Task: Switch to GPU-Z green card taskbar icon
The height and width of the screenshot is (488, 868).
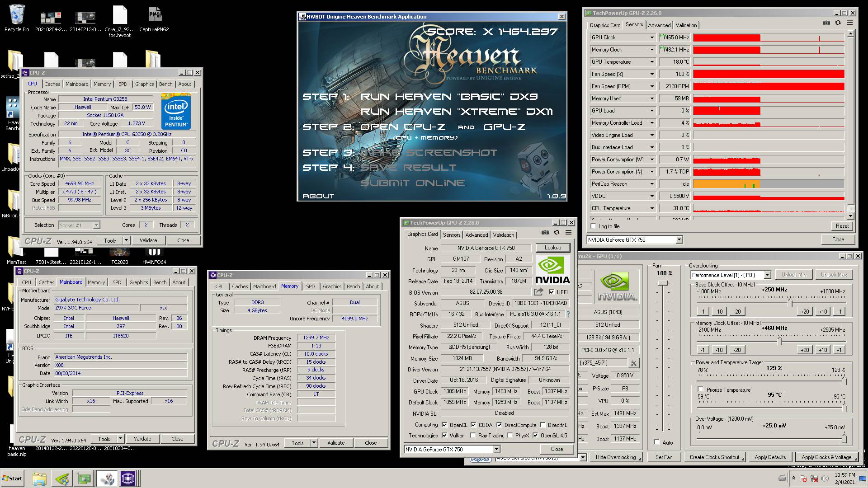Action: click(84, 479)
